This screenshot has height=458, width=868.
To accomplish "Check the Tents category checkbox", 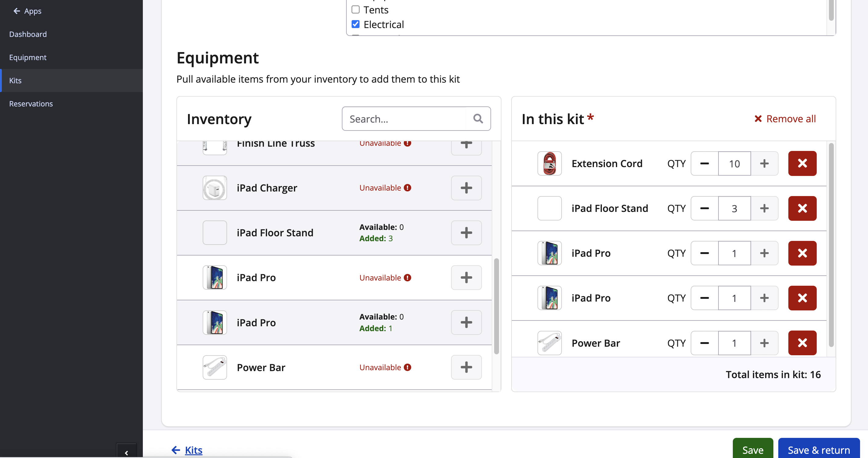I will tap(356, 9).
